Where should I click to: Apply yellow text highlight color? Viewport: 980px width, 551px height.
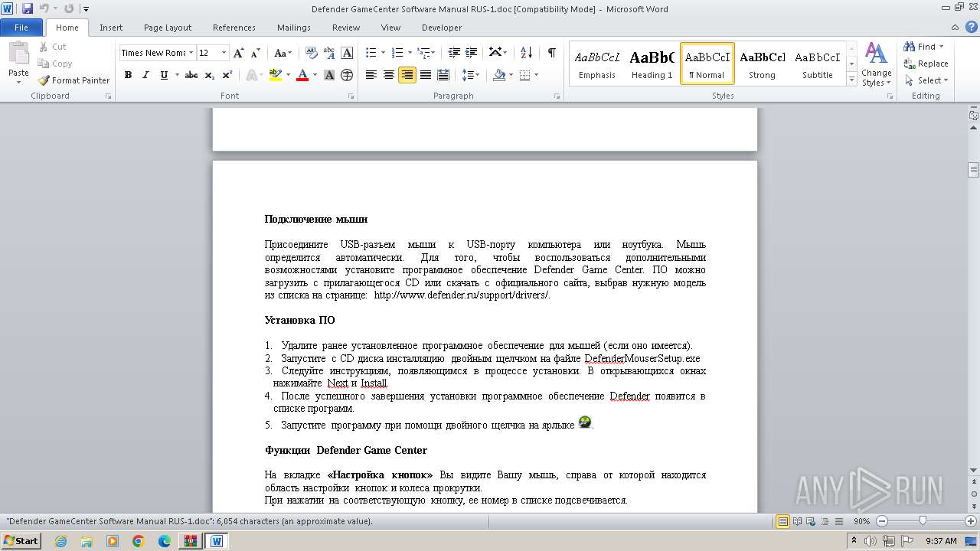(275, 75)
